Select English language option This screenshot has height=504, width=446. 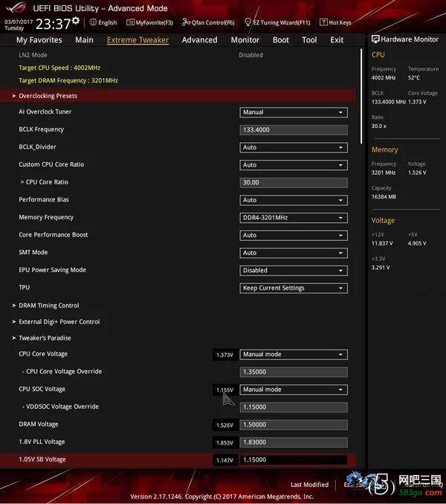pos(107,22)
